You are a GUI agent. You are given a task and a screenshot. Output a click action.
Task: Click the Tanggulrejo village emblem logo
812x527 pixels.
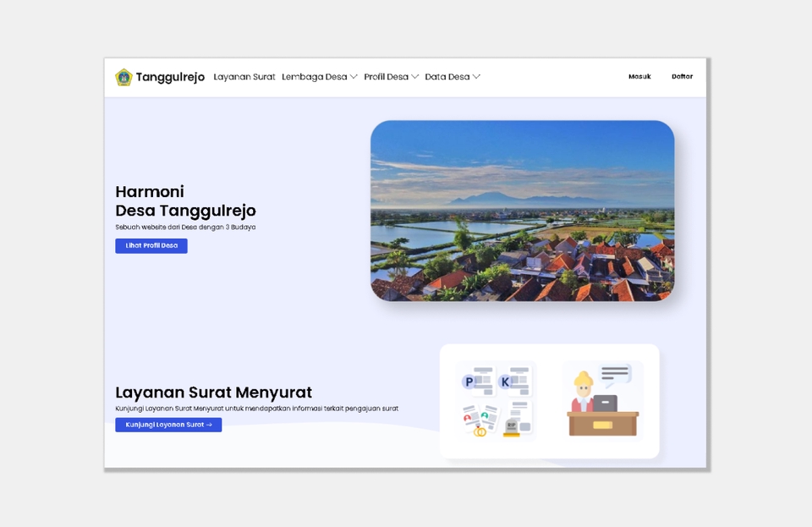coord(123,77)
